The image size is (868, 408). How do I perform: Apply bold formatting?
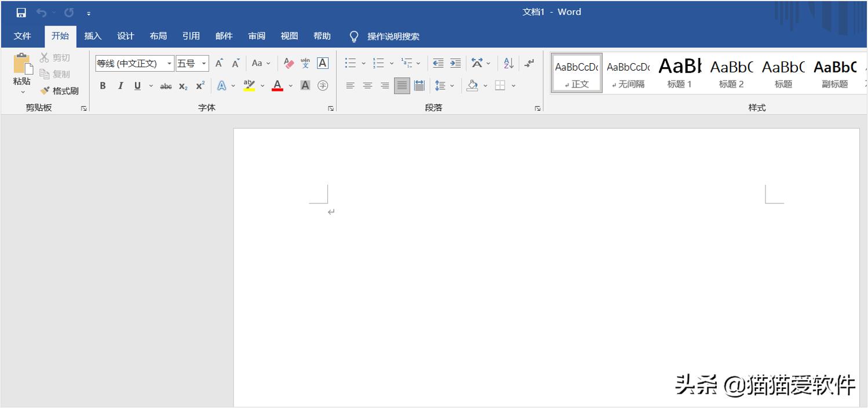pyautogui.click(x=103, y=85)
